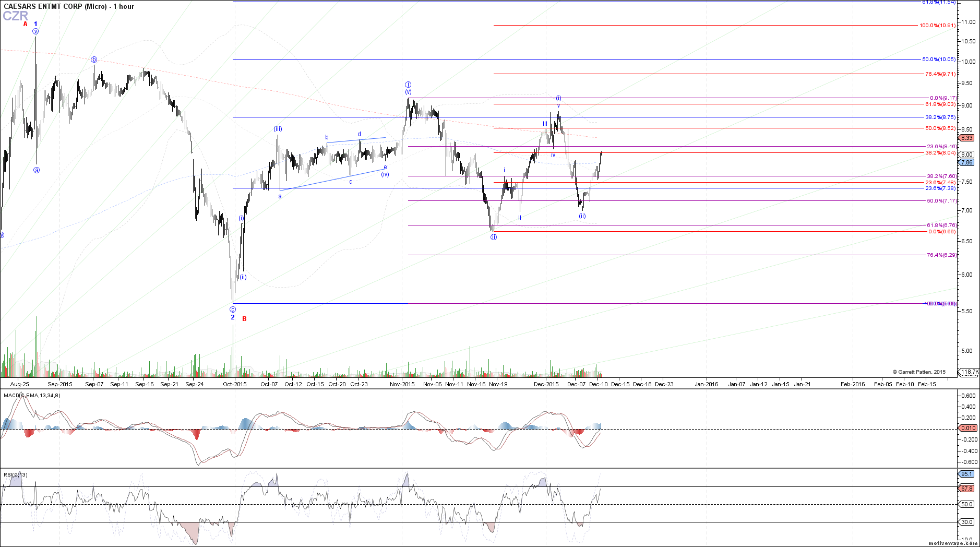Select the 38.2%(8.75) Fibonacci label
The image size is (980, 547).
(x=940, y=117)
